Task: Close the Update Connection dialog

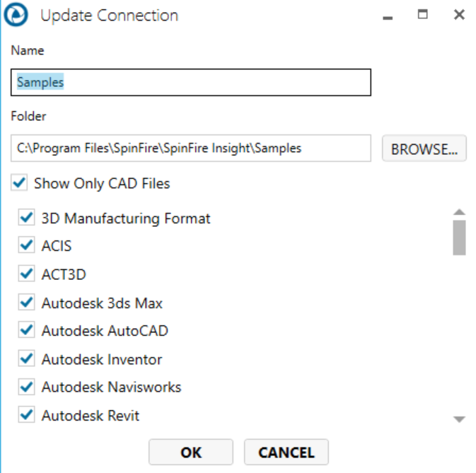Action: [459, 15]
